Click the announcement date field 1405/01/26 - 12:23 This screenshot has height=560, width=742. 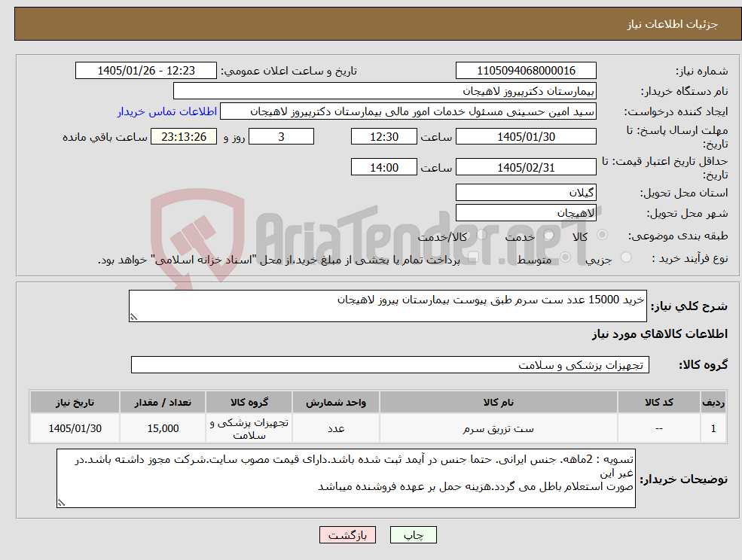(x=145, y=71)
